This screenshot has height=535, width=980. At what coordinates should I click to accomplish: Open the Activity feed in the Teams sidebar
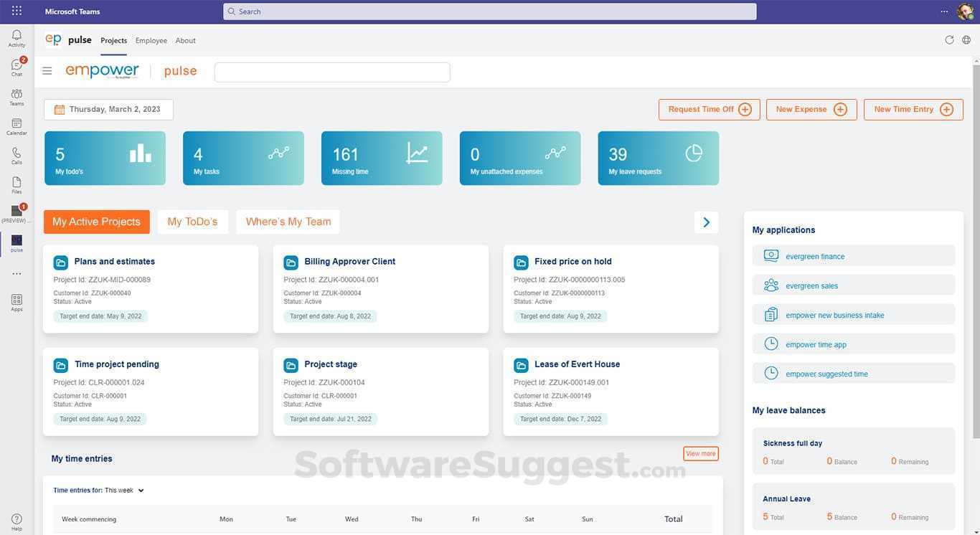tap(15, 36)
